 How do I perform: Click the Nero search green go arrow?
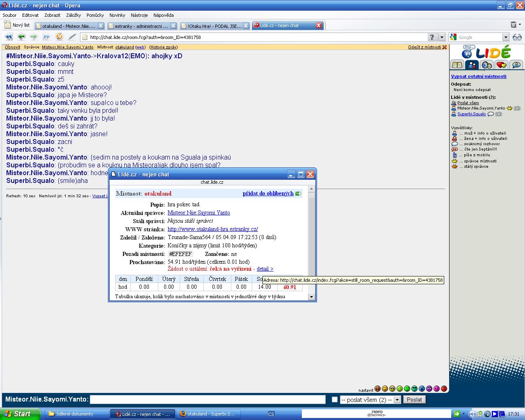457,413
